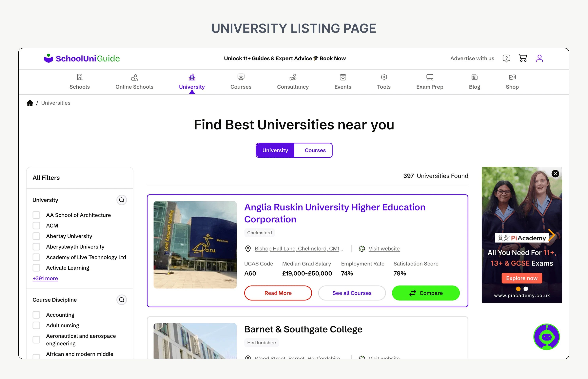The width and height of the screenshot is (588, 379).
Task: Close the PiAcademy advertisement
Action: (x=555, y=174)
